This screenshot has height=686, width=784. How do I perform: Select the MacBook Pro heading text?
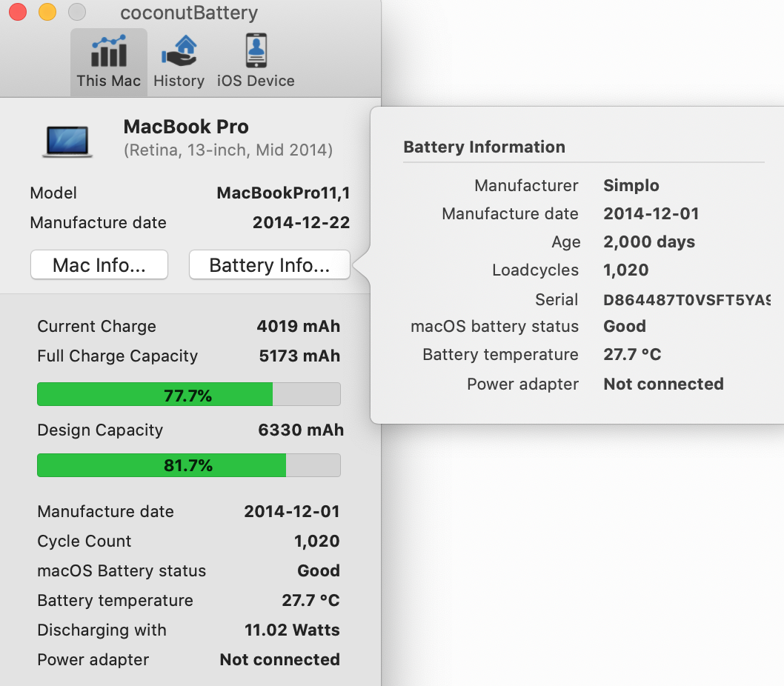click(x=186, y=127)
